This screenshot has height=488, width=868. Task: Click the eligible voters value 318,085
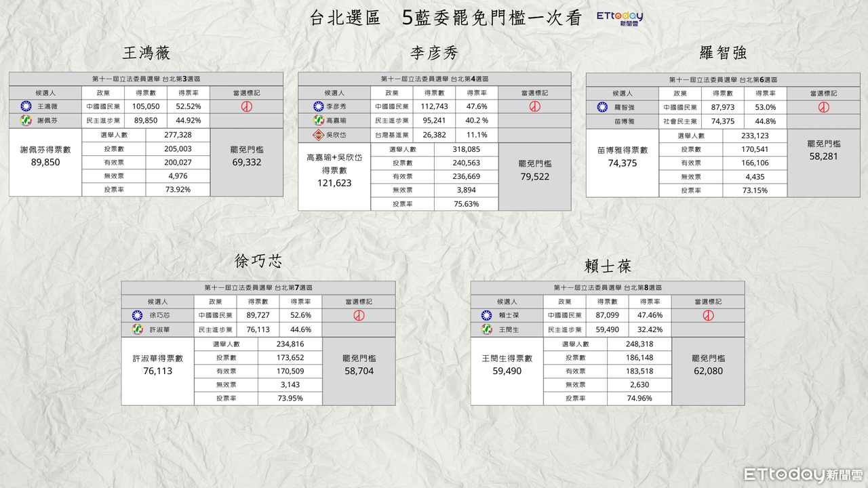(466, 149)
